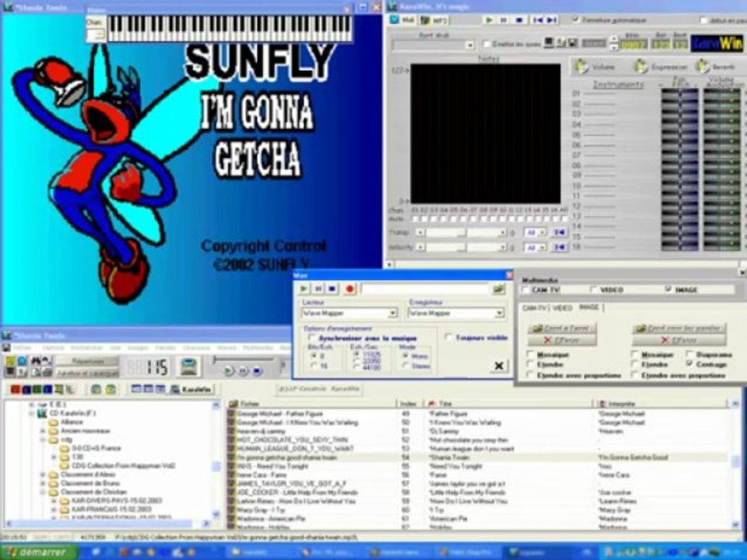Toggle the IMAGE multimedia checkbox
Viewport: 747px width, 560px height.
[x=668, y=289]
